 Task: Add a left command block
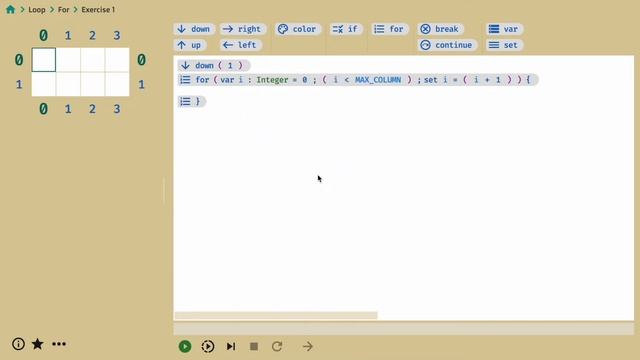(240, 45)
